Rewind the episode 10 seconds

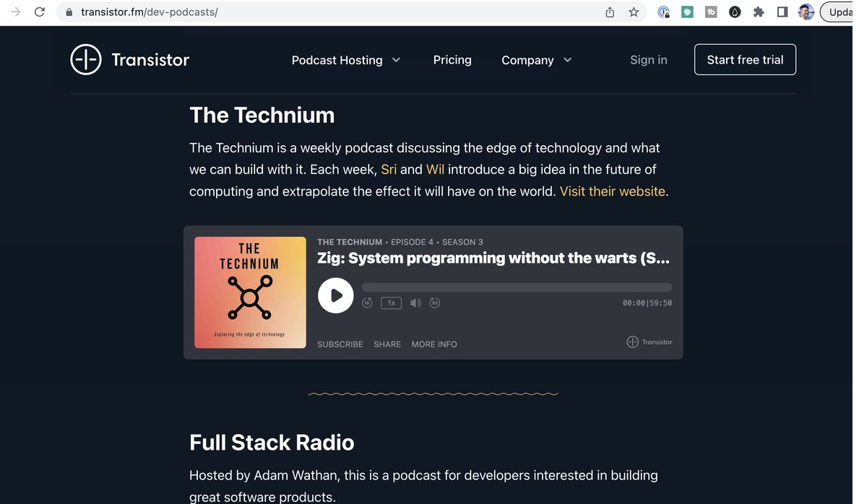coord(367,303)
